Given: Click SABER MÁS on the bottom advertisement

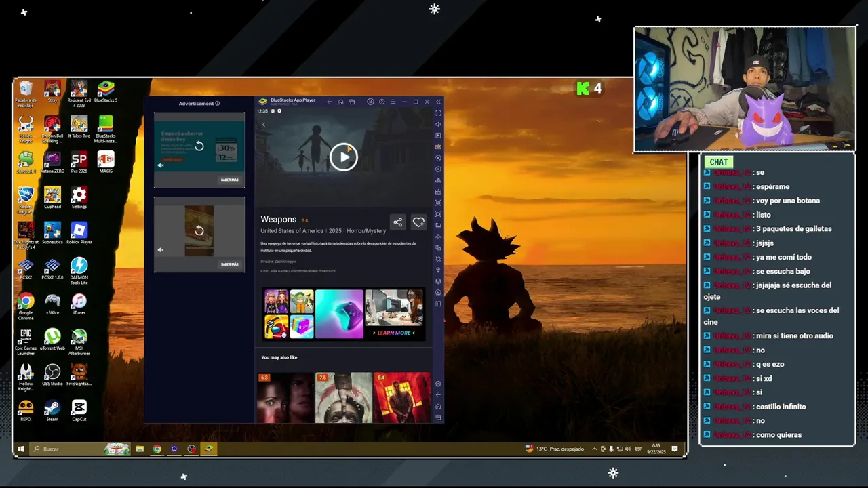Looking at the screenshot, I should pyautogui.click(x=229, y=264).
